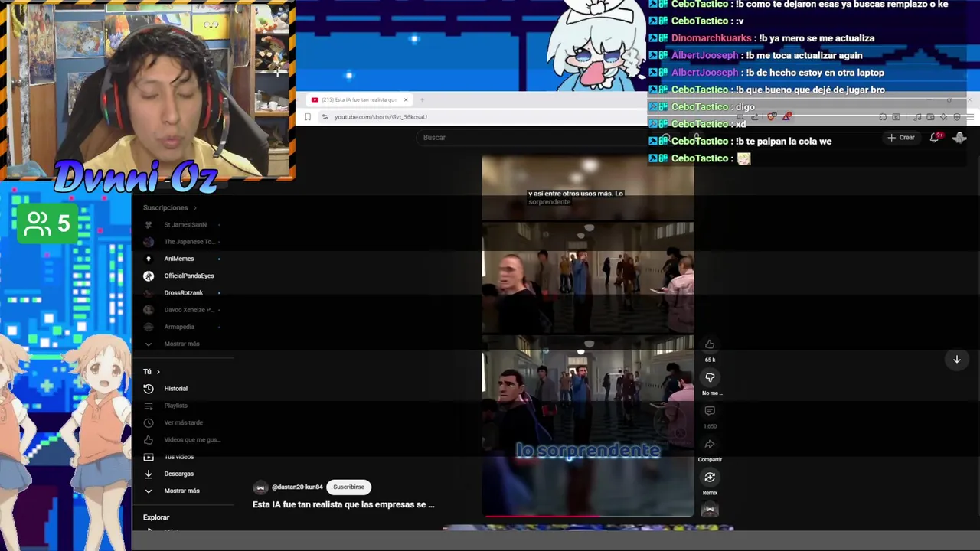The width and height of the screenshot is (980, 551).
Task: Expand Mostrar más under Descargas
Action: (x=182, y=491)
